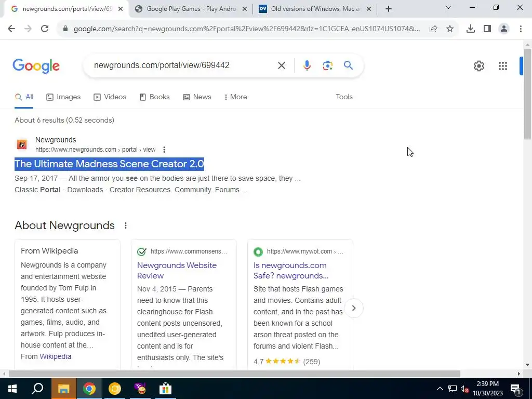Start voice search with microphone
532x399 pixels.
click(x=307, y=65)
